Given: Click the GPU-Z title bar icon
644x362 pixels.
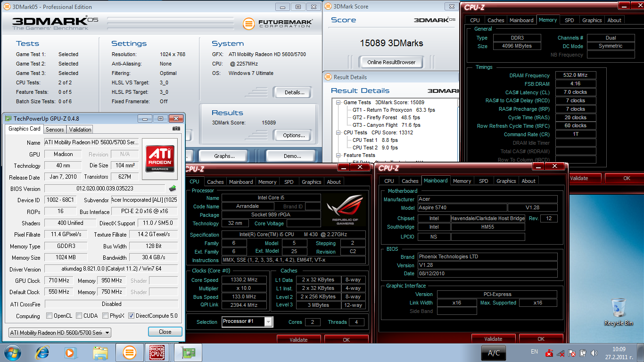Looking at the screenshot, I should [x=8, y=119].
